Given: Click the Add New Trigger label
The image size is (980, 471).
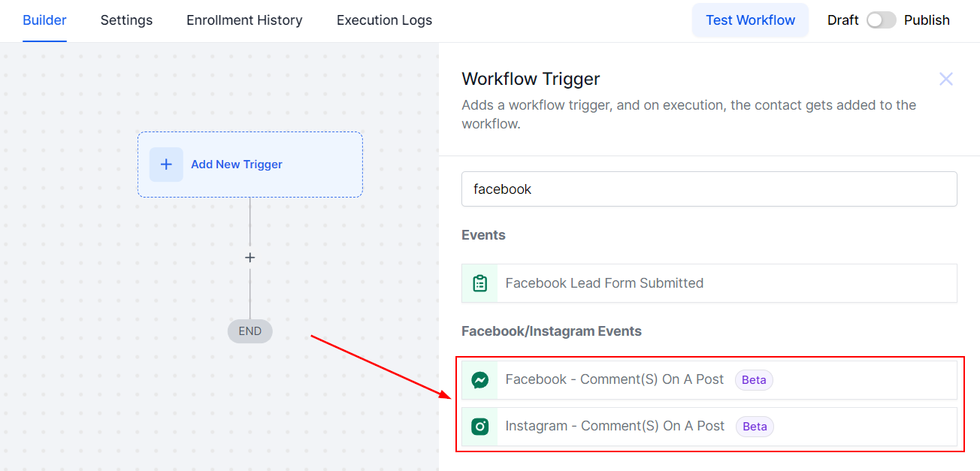Looking at the screenshot, I should pyautogui.click(x=237, y=165).
